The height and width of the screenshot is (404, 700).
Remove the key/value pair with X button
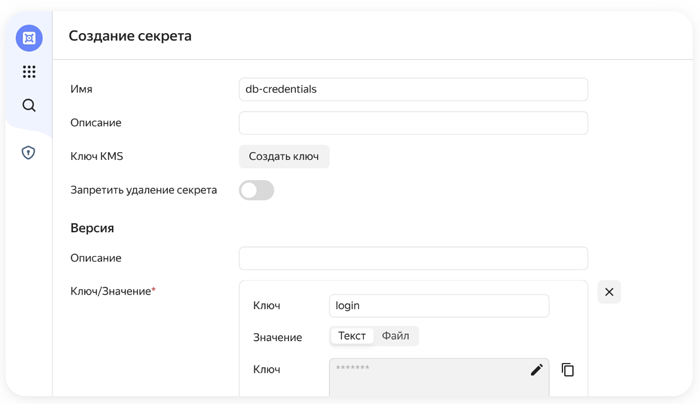(x=609, y=292)
